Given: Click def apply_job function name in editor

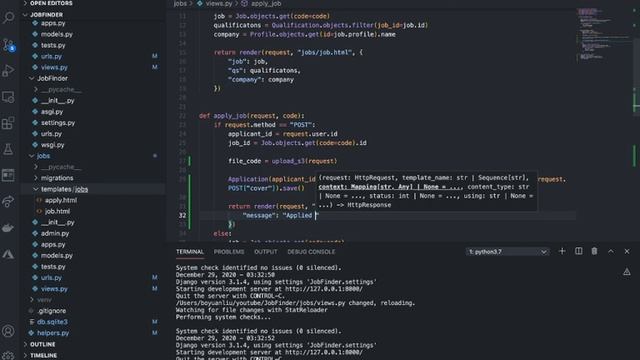Looking at the screenshot, I should click(230, 116).
